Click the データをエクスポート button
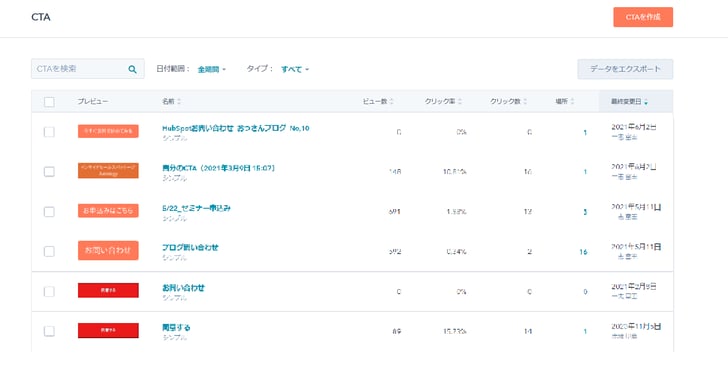The height and width of the screenshot is (388, 728). coord(625,69)
